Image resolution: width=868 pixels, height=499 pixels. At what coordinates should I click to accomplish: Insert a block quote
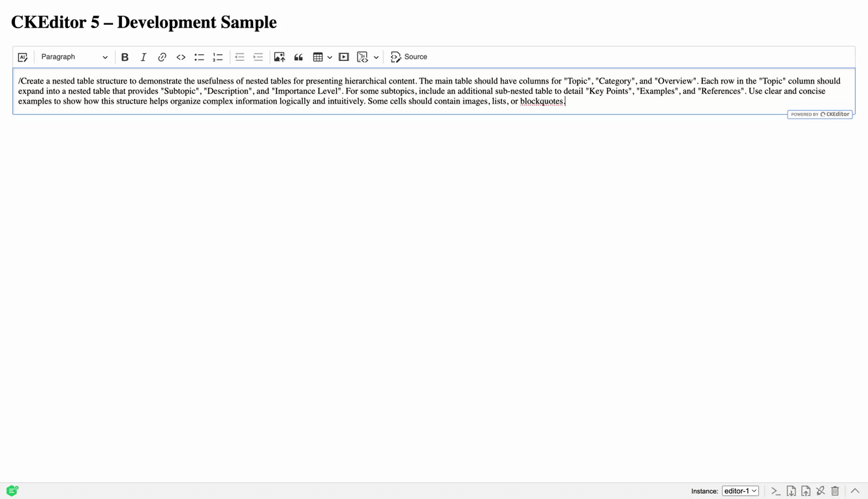298,57
